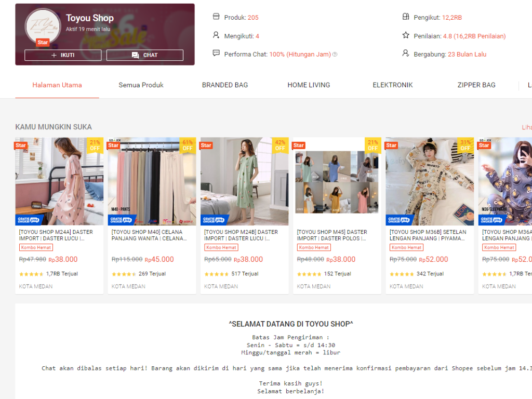The width and height of the screenshot is (532, 399).
Task: Open the ZIPPER BAG category tab
Action: (476, 85)
